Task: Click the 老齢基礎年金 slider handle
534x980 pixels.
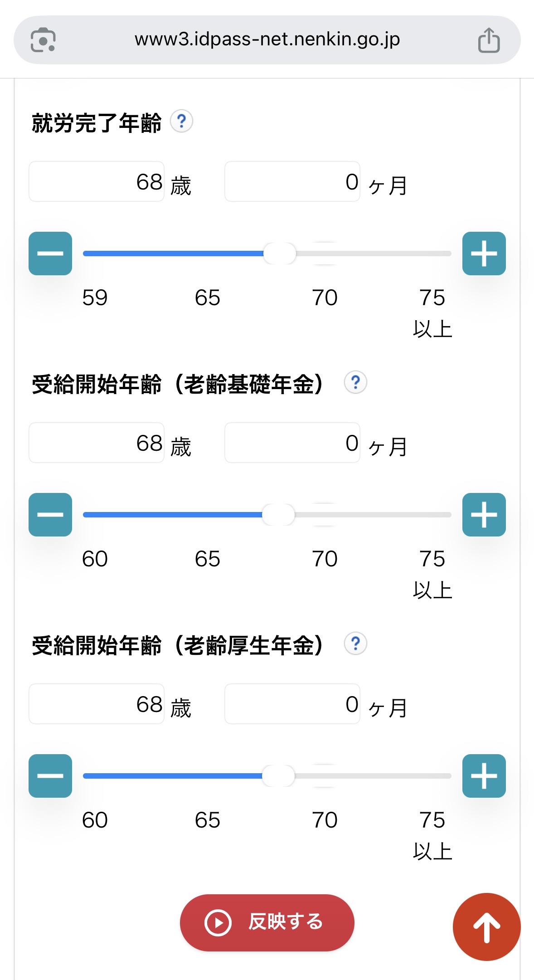Action: [278, 515]
